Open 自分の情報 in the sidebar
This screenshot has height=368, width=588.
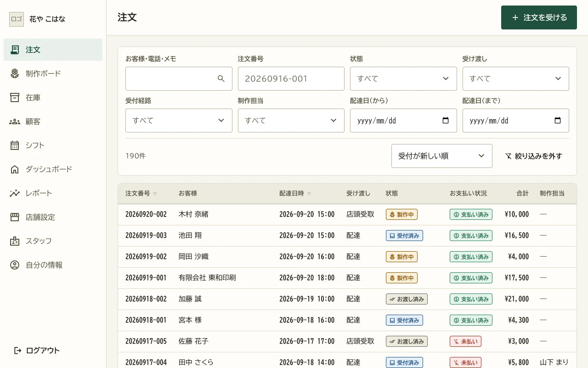[x=53, y=265]
